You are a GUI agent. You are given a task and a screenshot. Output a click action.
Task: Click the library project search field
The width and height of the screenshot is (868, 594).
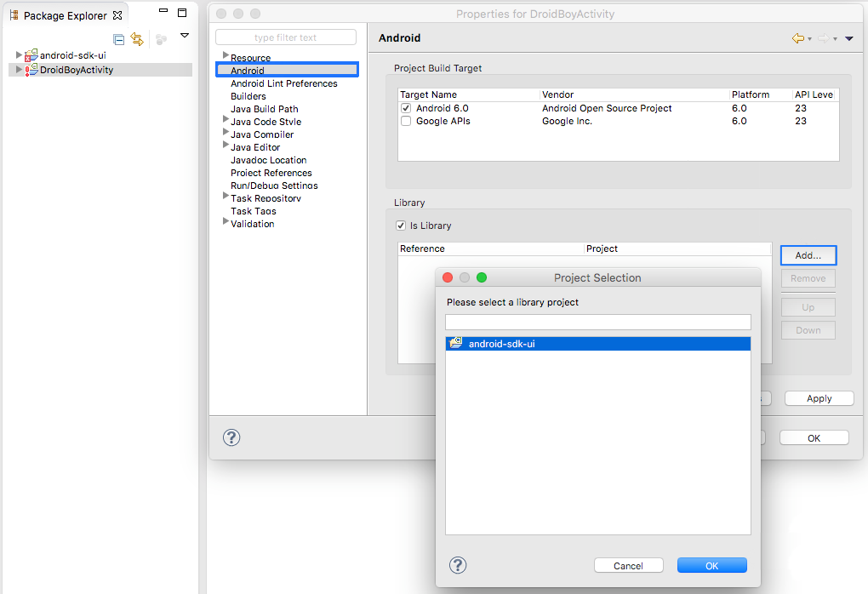click(x=597, y=322)
